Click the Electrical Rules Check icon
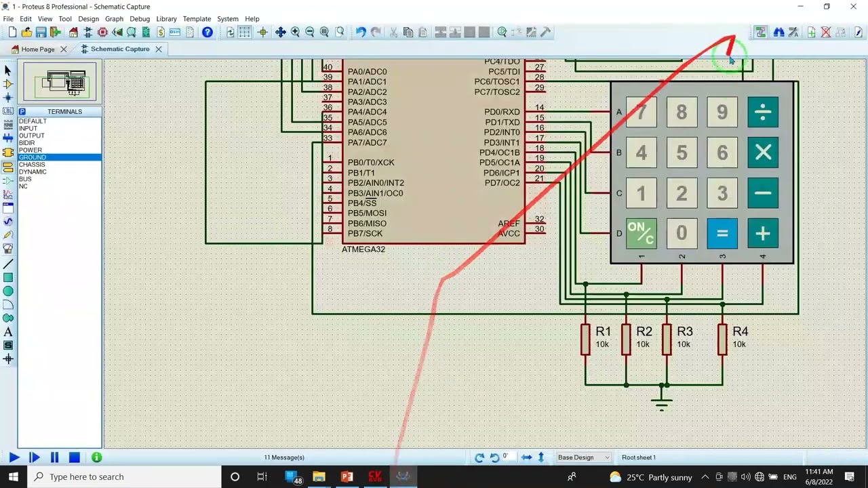This screenshot has height=488, width=868. coord(858,32)
